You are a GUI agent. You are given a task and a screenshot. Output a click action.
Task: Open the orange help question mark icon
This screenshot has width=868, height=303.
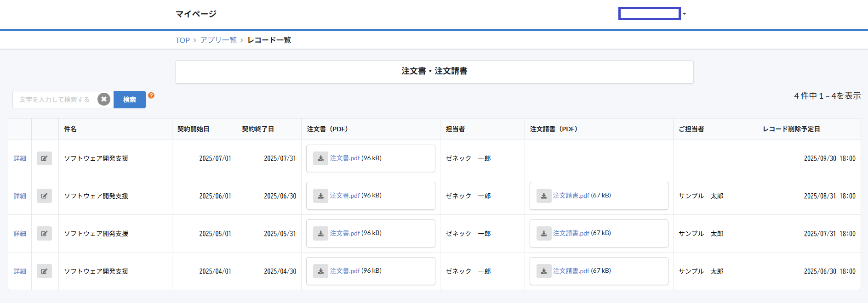[151, 95]
